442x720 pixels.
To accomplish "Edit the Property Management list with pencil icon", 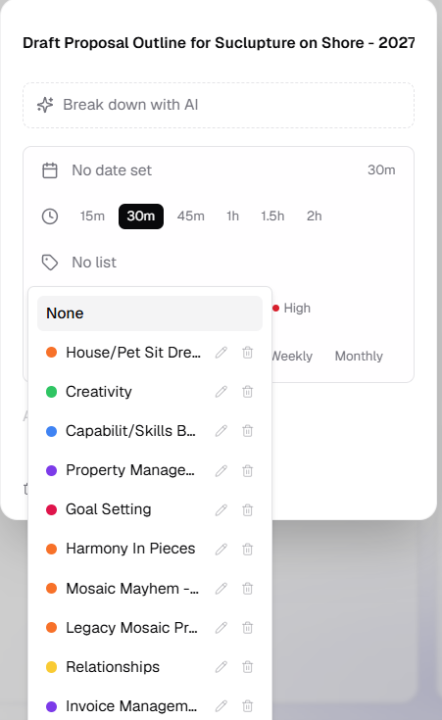I will tap(221, 471).
